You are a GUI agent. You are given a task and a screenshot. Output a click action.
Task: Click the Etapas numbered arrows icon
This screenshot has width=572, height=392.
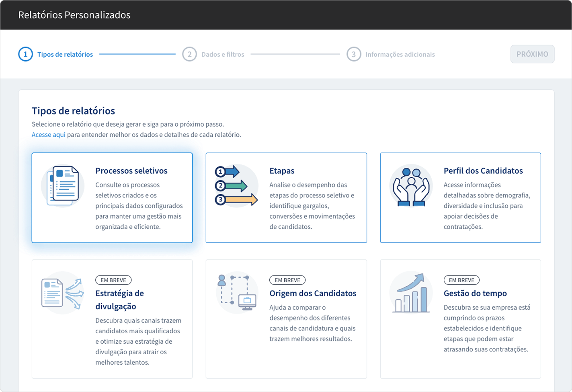(x=236, y=186)
